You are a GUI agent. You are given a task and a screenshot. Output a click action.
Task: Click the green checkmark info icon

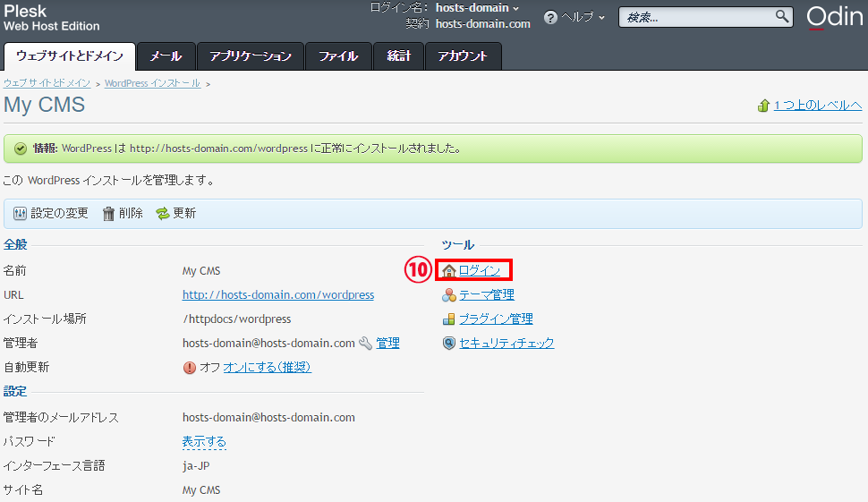21,149
